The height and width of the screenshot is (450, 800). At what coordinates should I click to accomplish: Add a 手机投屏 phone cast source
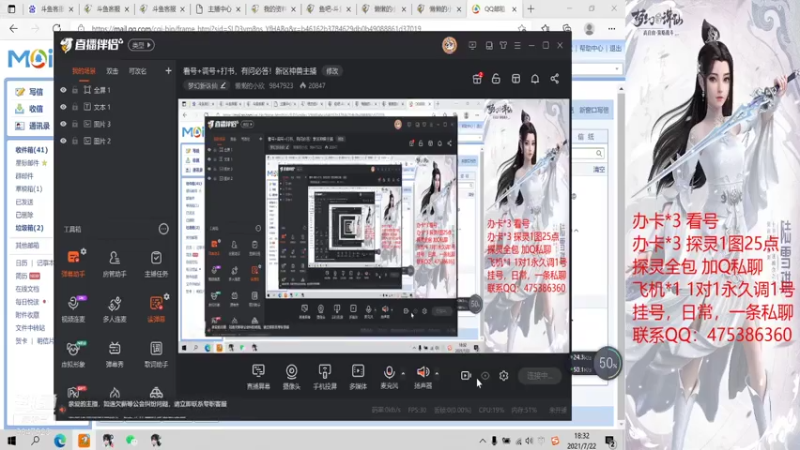[324, 377]
